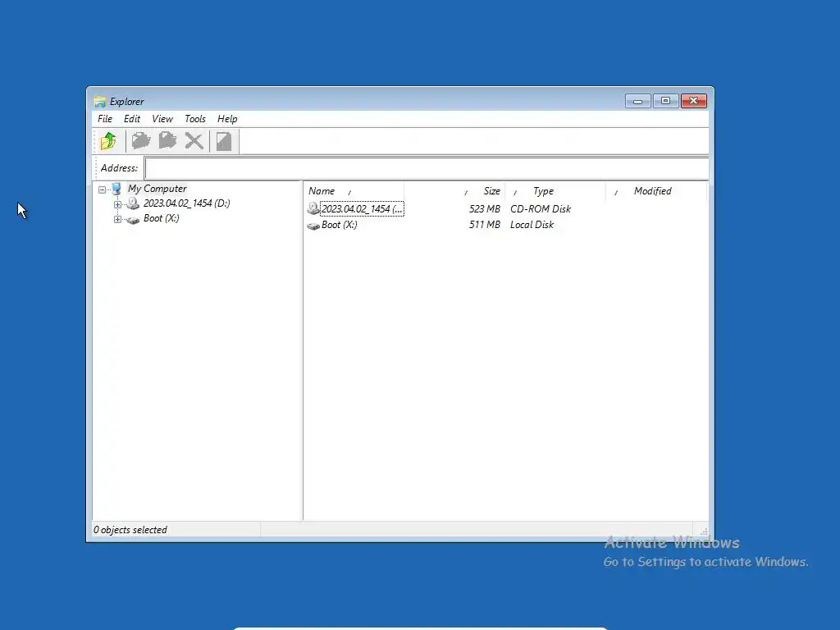840x630 pixels.
Task: Open the View menu
Action: tap(162, 119)
